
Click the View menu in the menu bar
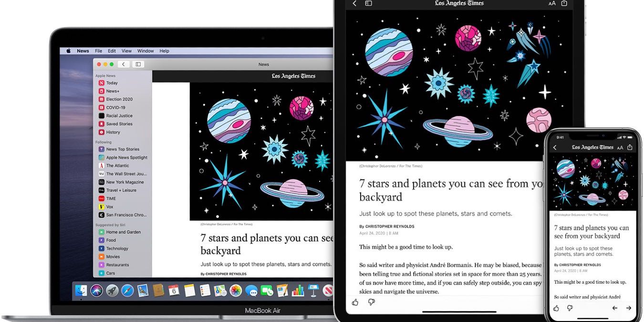pos(126,51)
